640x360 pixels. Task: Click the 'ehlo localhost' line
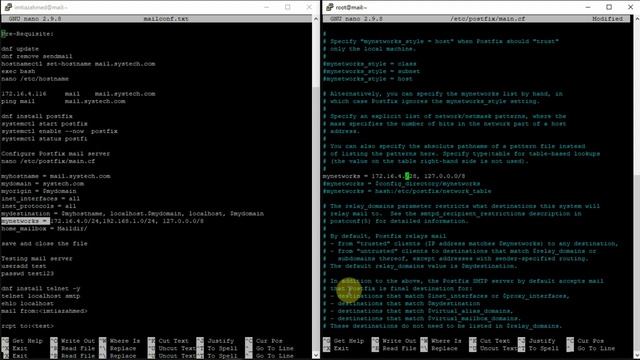tap(27, 304)
